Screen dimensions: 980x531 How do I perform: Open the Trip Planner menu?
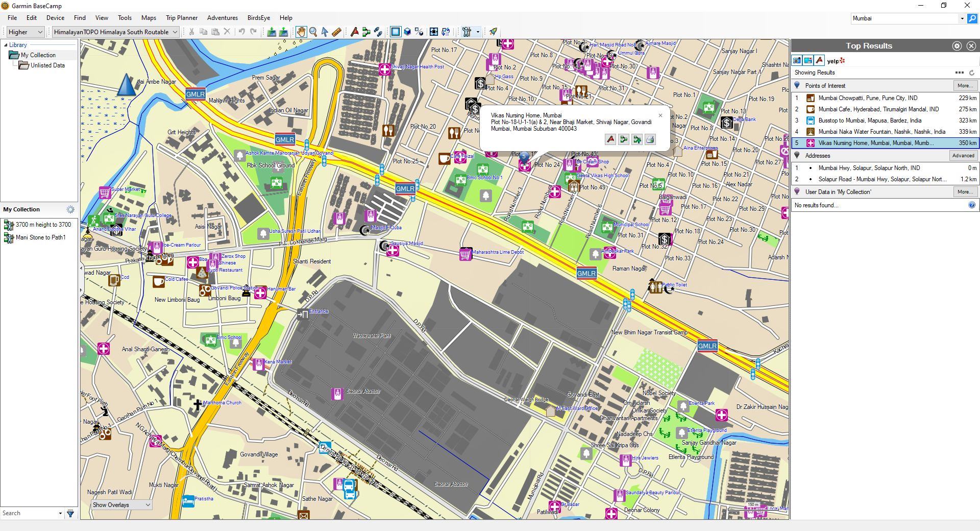pos(181,18)
